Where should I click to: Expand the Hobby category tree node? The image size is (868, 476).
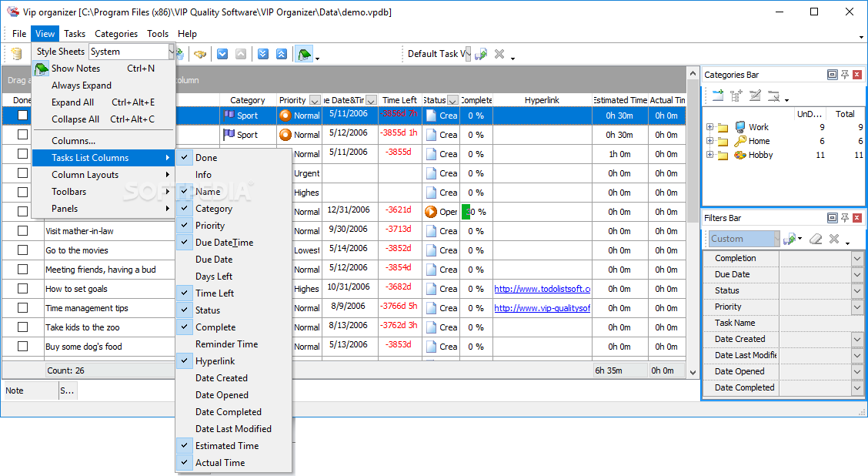click(709, 155)
